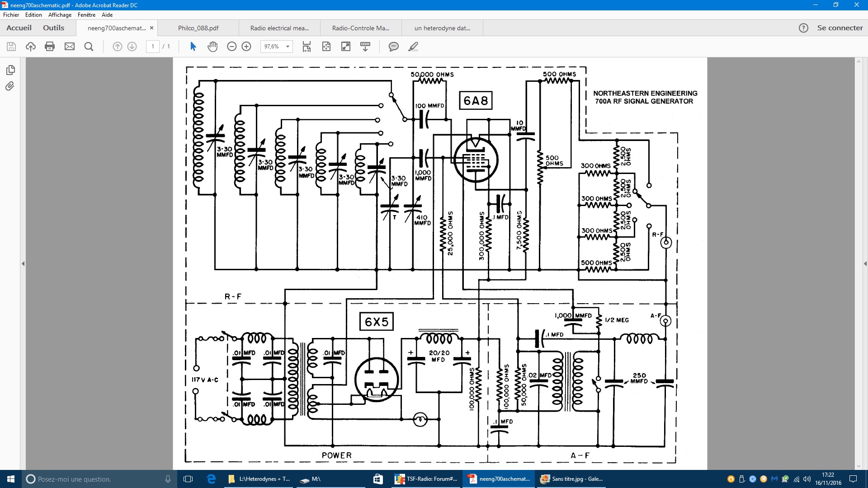Image resolution: width=868 pixels, height=488 pixels.
Task: Click the fit-to-width scrolling icon
Action: coord(307,47)
